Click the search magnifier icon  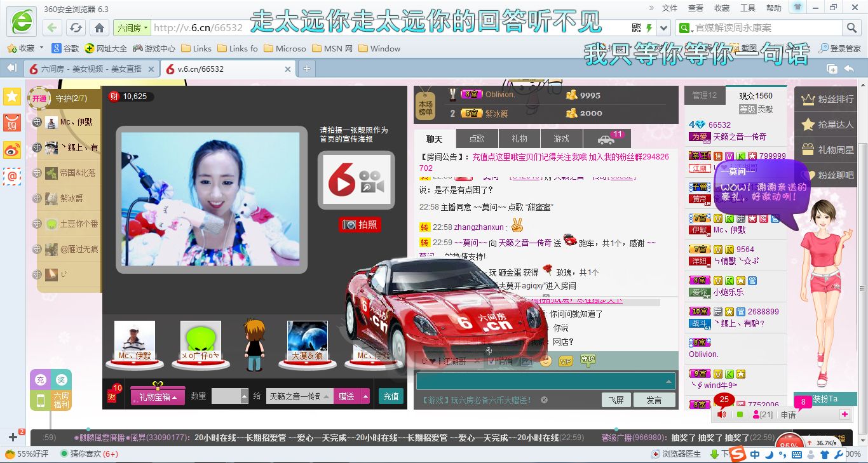851,28
